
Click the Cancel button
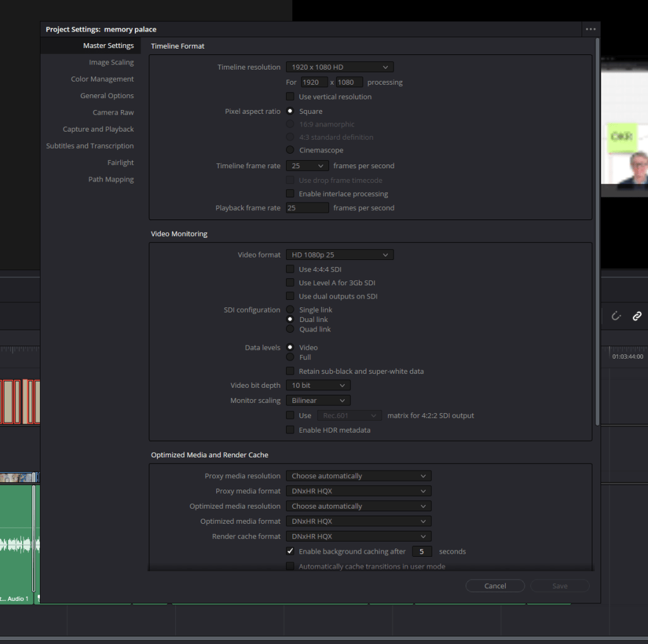pos(495,586)
